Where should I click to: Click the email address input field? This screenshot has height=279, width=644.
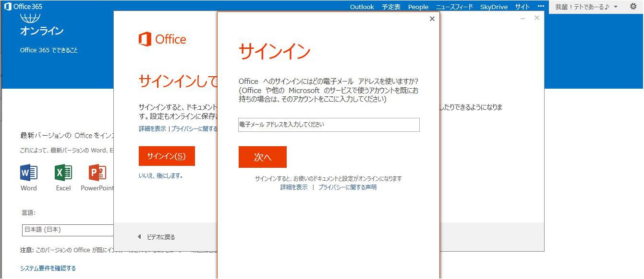329,125
